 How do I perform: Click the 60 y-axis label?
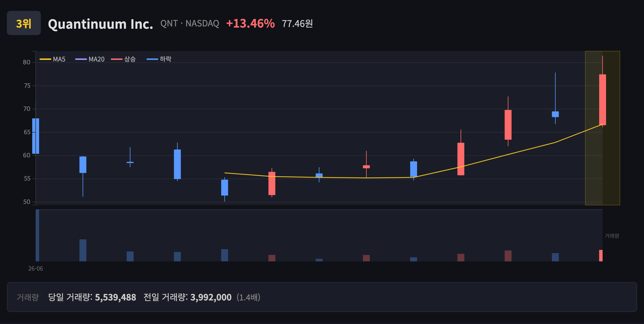(x=26, y=155)
